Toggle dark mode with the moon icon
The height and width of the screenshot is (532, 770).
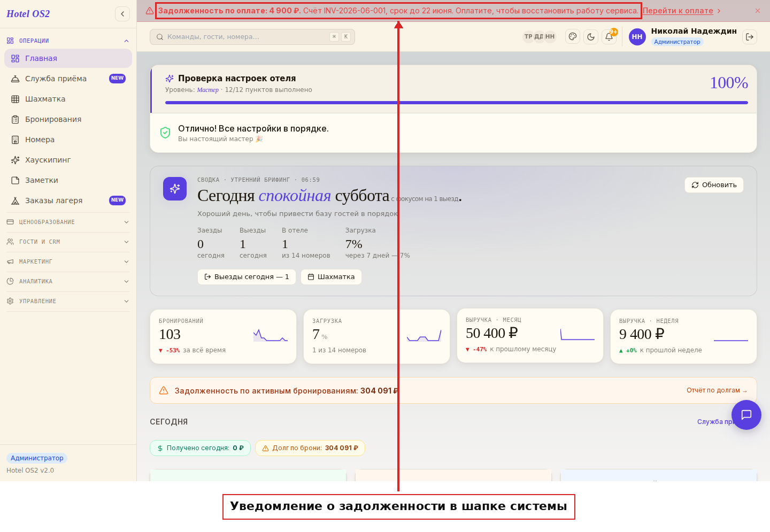click(591, 37)
